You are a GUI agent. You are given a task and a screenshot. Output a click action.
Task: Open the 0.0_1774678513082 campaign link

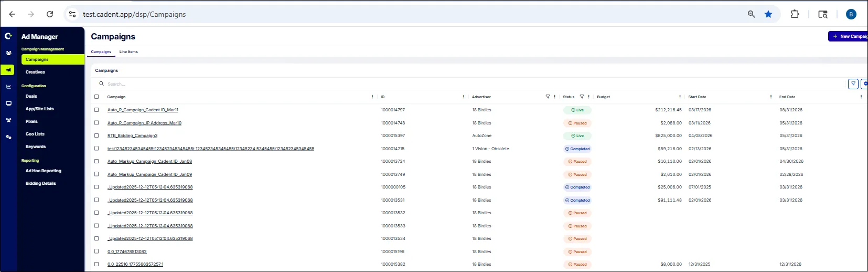(127, 252)
